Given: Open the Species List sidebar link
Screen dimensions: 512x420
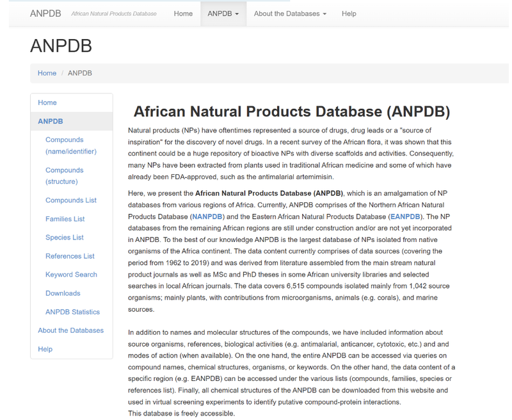Looking at the screenshot, I should [x=64, y=238].
